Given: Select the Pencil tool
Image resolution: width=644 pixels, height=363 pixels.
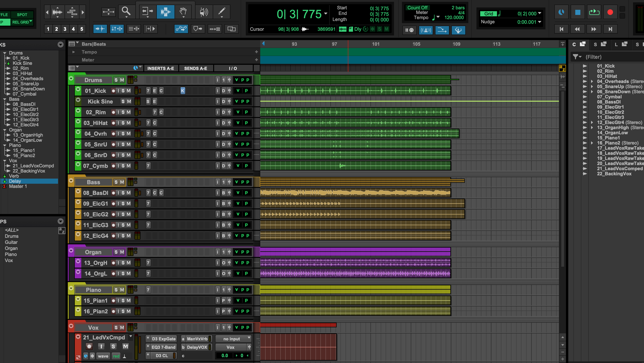Looking at the screenshot, I should pos(222,11).
